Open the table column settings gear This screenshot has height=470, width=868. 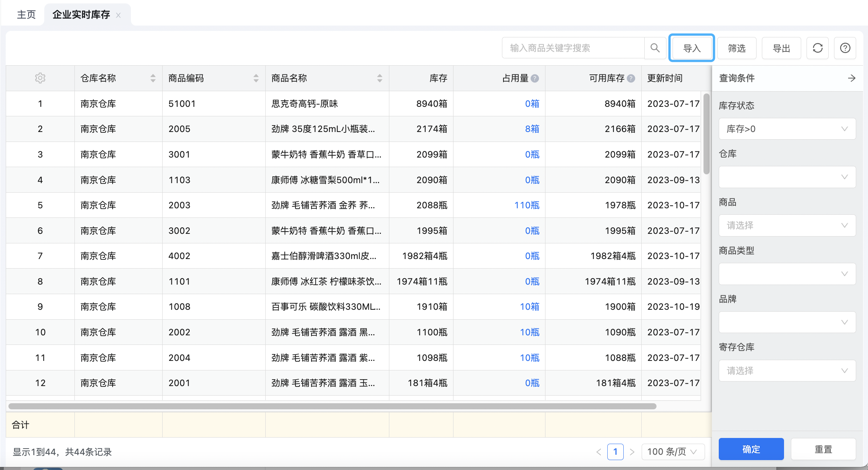pyautogui.click(x=40, y=78)
